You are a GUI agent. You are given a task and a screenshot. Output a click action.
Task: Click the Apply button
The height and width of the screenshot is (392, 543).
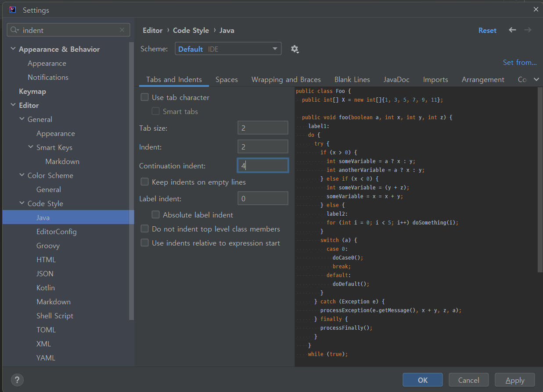[x=515, y=380]
